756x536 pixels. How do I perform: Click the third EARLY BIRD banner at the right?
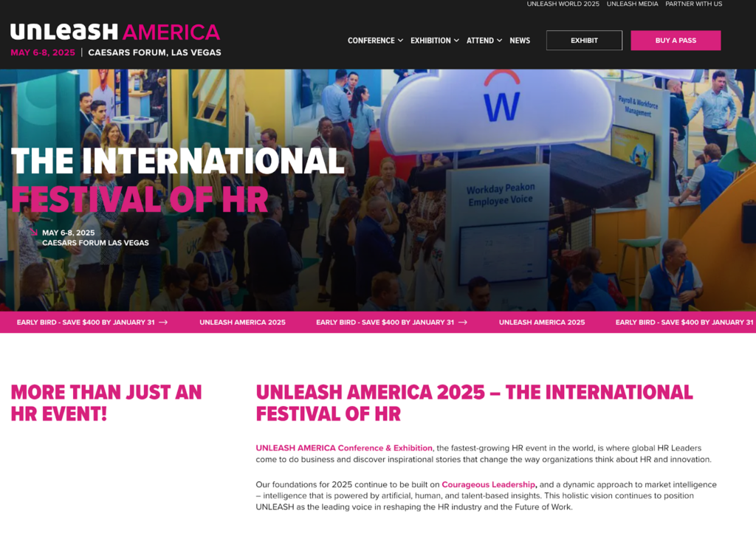click(684, 322)
